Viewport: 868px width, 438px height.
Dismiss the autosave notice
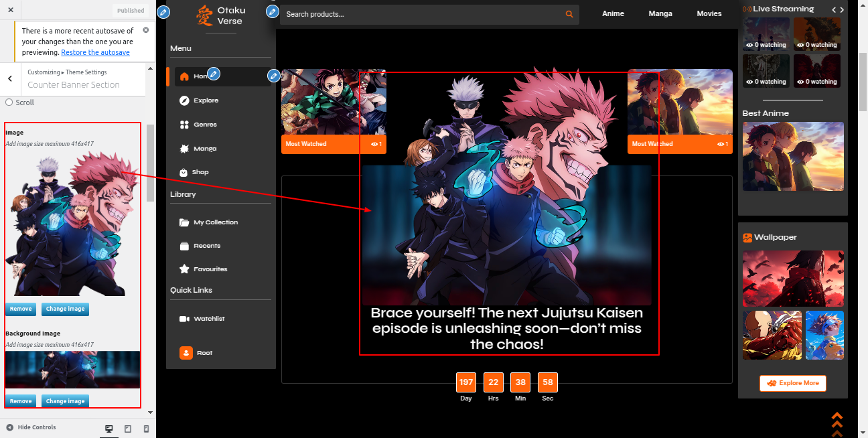[146, 31]
